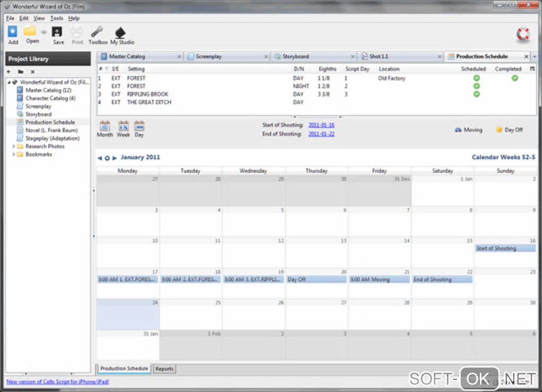Switch calendar to Day view
Image resolution: width=542 pixels, height=392 pixels.
point(139,129)
